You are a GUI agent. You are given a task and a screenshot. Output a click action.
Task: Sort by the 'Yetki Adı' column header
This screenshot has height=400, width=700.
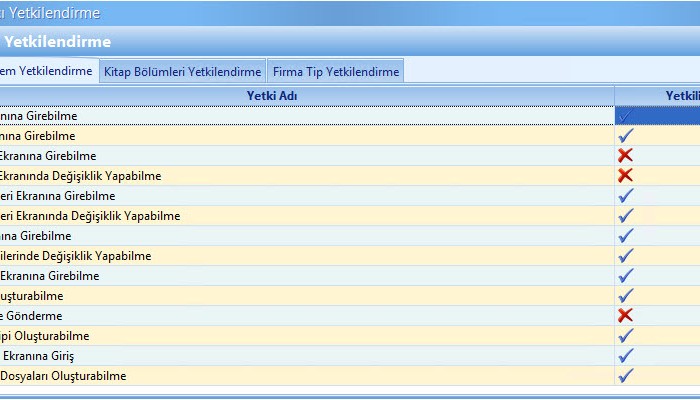(272, 96)
